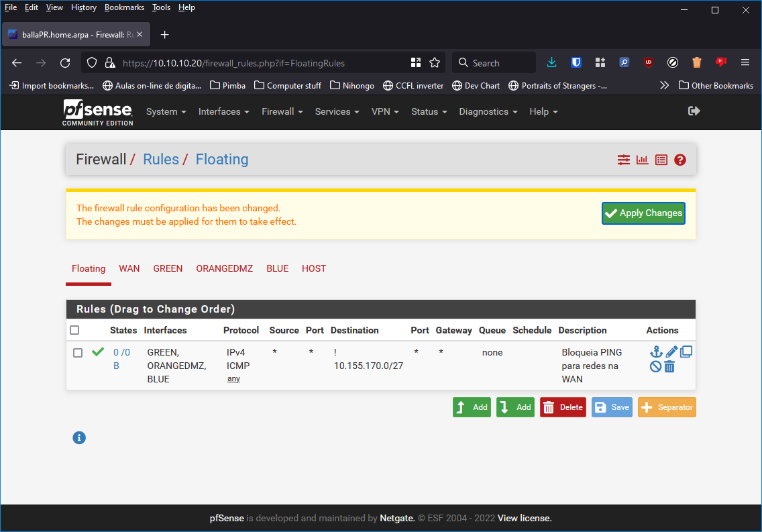Show the blue info icon legend
Viewport: 762px width, 532px height.
pyautogui.click(x=79, y=438)
